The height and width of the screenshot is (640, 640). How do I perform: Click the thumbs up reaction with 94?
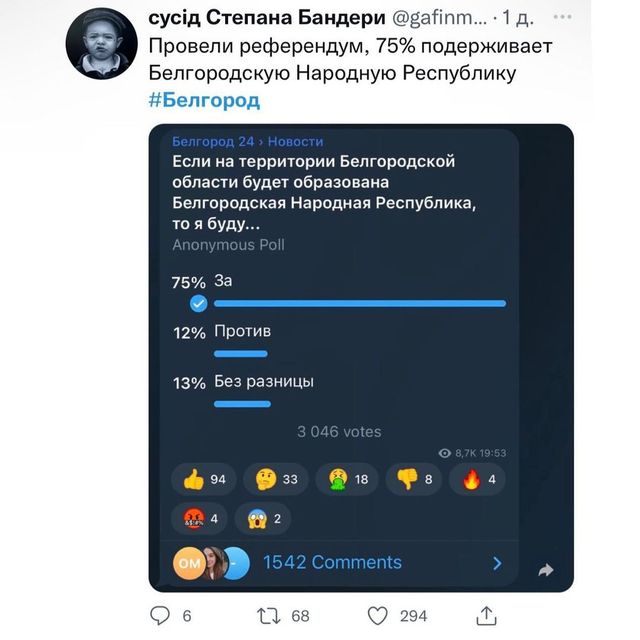coord(206,480)
